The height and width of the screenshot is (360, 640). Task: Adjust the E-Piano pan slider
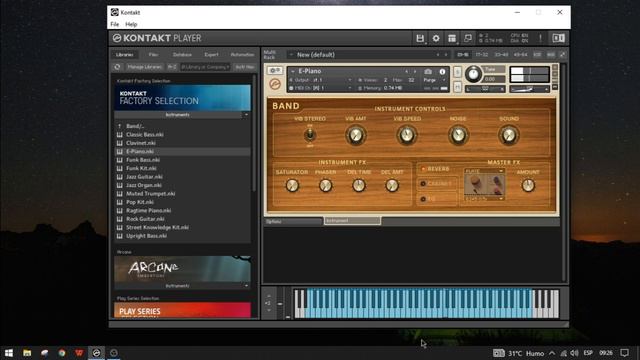click(x=485, y=89)
